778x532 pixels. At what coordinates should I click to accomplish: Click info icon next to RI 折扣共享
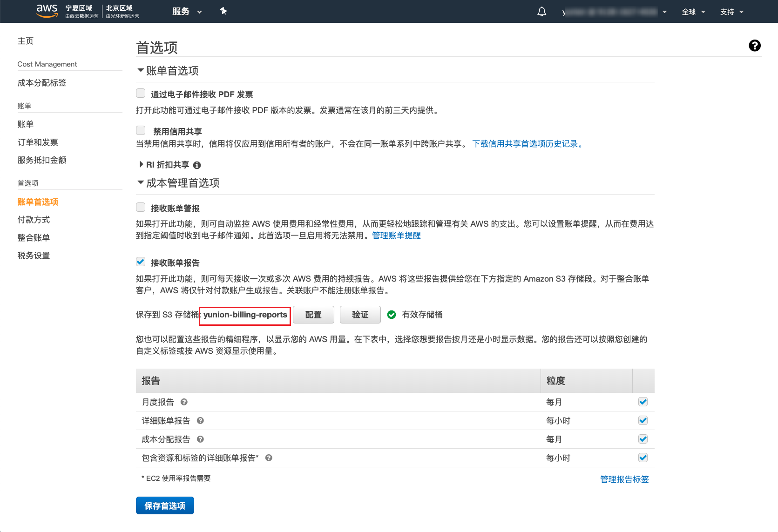tap(197, 165)
